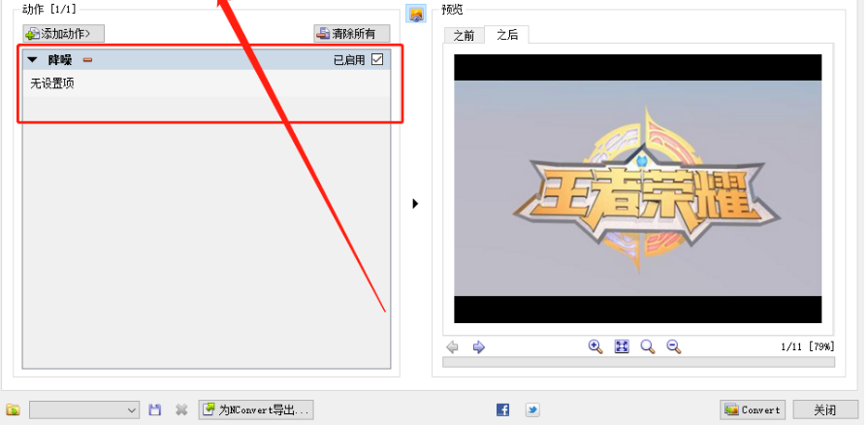
Task: Click the preview horizontal scrollbar
Action: click(638, 362)
